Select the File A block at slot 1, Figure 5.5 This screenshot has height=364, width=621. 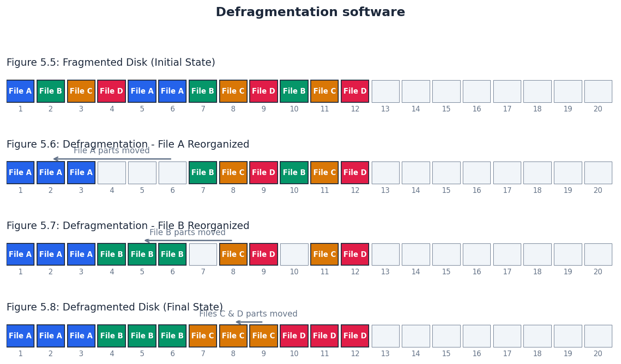[20, 91]
